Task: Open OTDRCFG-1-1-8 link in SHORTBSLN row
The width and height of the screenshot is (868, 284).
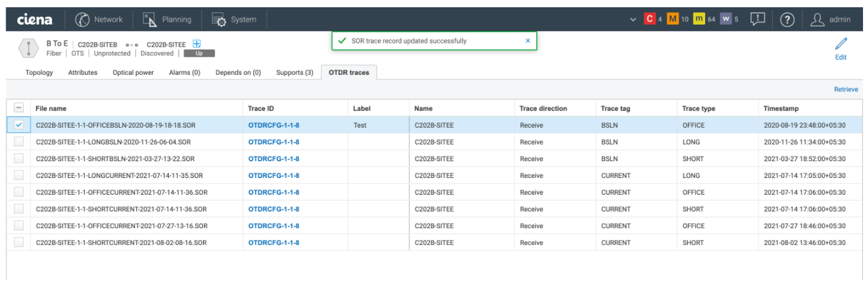Action: [x=274, y=158]
